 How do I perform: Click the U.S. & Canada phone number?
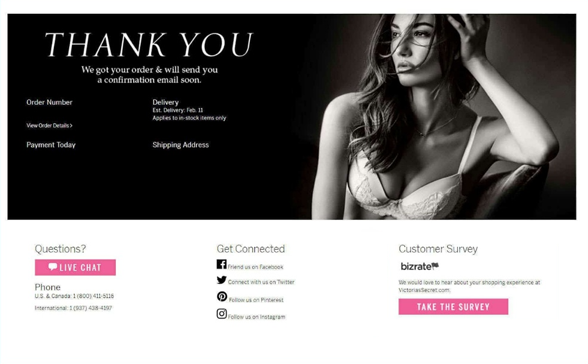pos(94,296)
